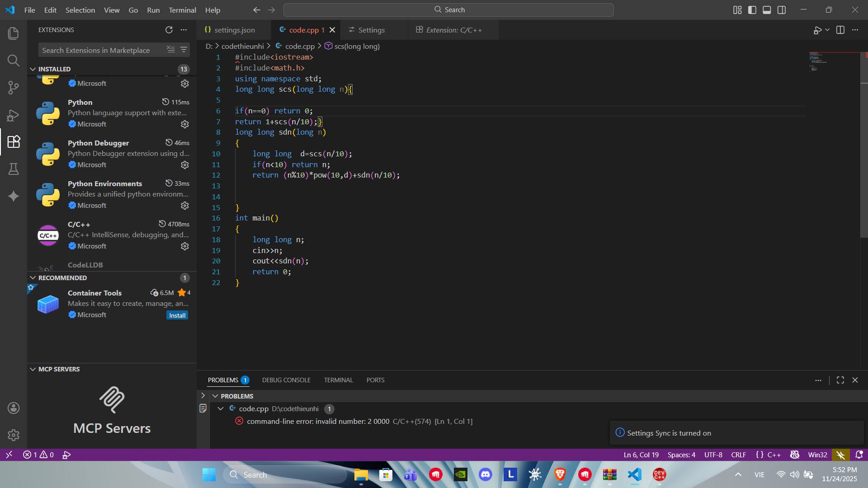
Task: Open the Accounts icon in activity bar
Action: tap(14, 408)
